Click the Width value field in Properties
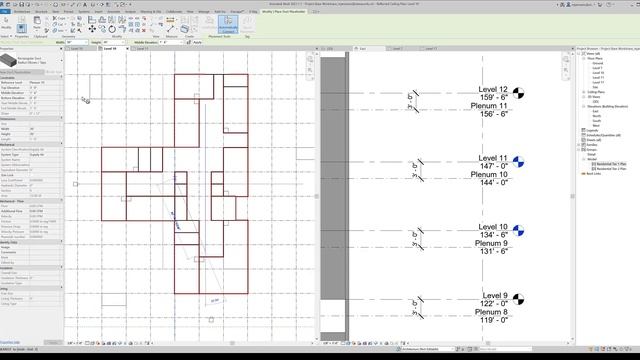This screenshot has height=360, width=640. (x=46, y=129)
